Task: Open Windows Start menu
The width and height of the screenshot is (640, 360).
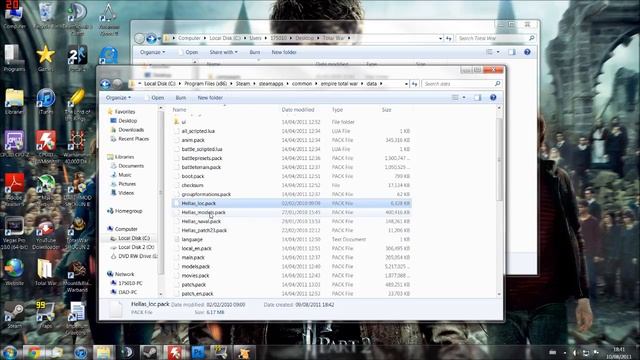Action: tap(10, 352)
